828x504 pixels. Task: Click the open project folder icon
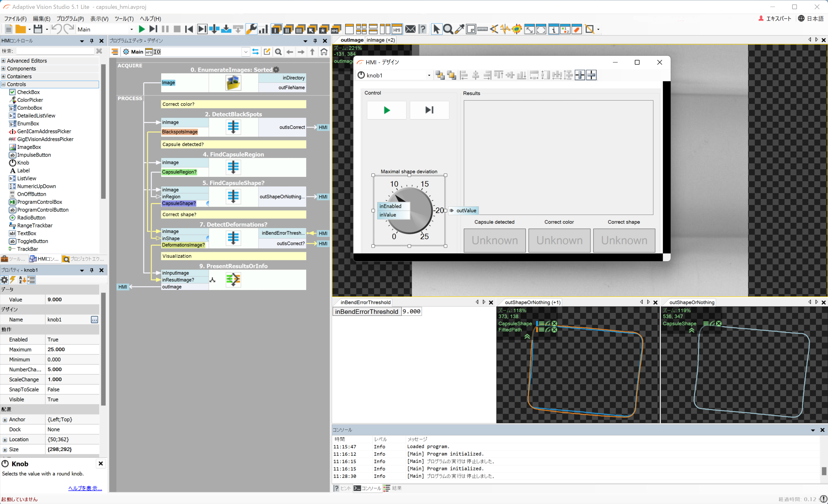(21, 29)
